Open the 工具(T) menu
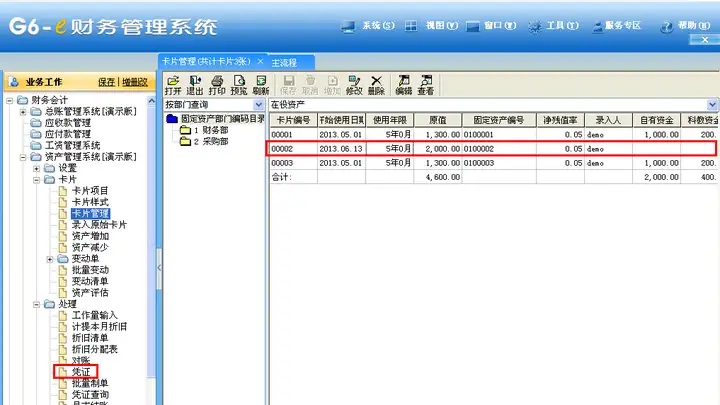The width and height of the screenshot is (720, 405). [x=553, y=26]
